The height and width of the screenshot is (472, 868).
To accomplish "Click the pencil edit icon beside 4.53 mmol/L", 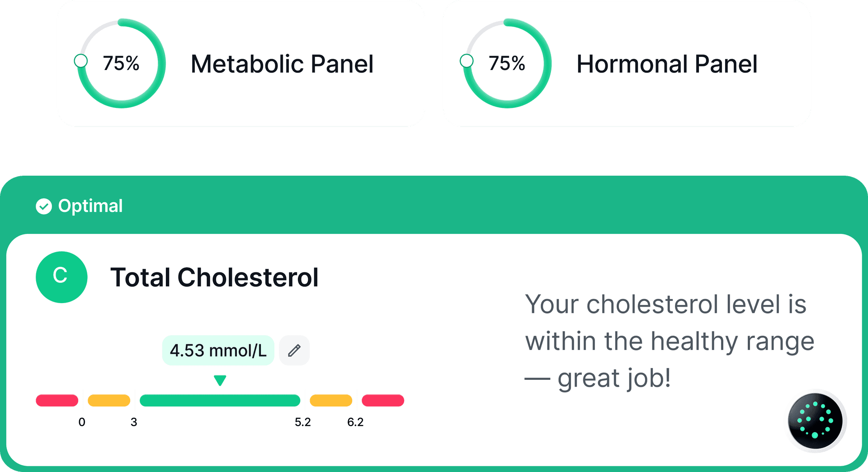I will (x=294, y=350).
